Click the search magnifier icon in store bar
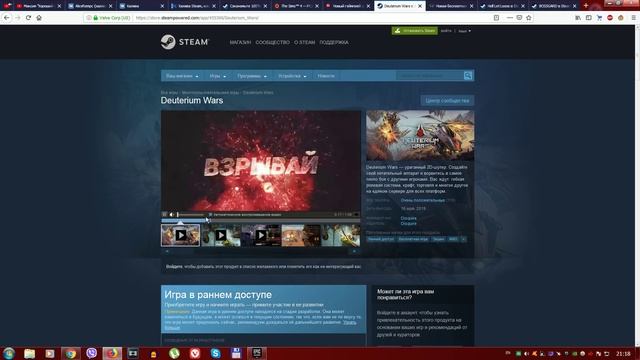This screenshot has width=640, height=360. point(468,76)
